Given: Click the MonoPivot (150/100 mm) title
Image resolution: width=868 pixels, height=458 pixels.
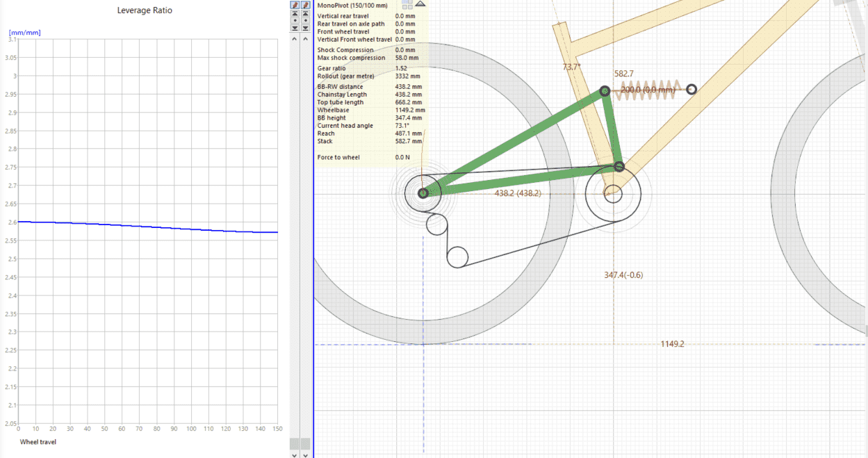Looking at the screenshot, I should (x=352, y=6).
